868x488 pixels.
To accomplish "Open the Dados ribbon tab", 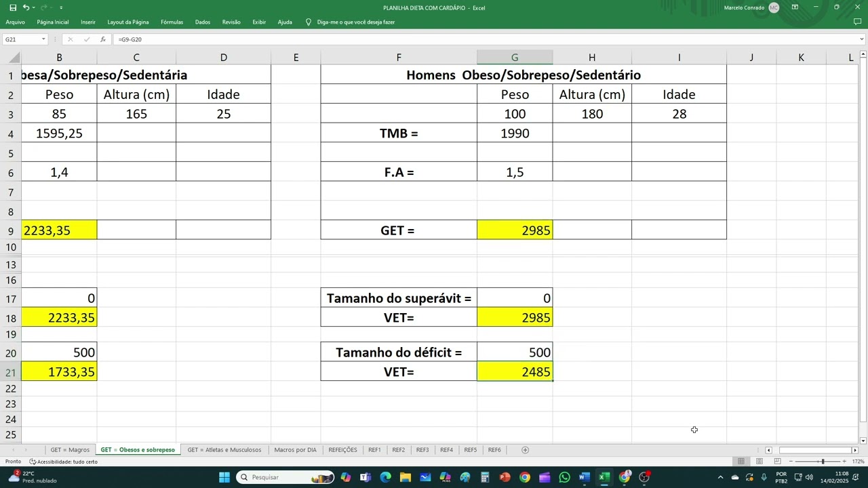I will click(x=203, y=22).
